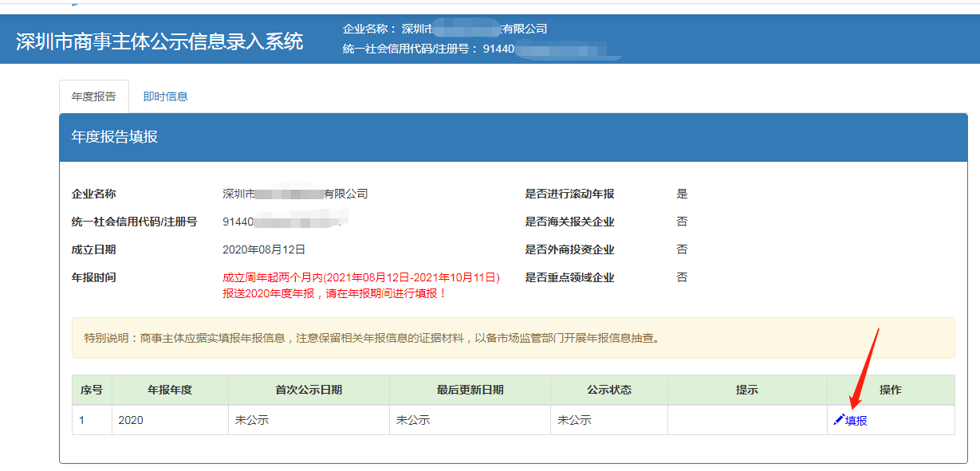The width and height of the screenshot is (980, 471).
Task: Click the 填报 link for 2020
Action: click(x=856, y=420)
